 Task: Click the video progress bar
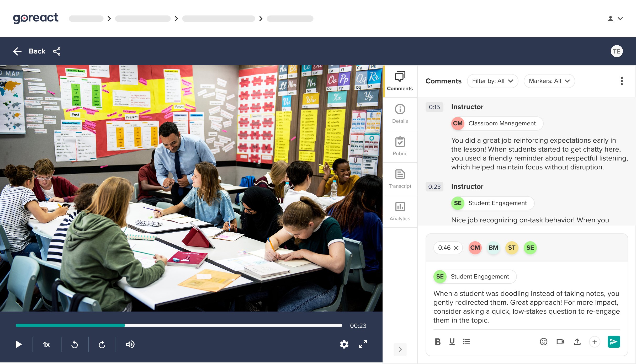click(x=178, y=325)
